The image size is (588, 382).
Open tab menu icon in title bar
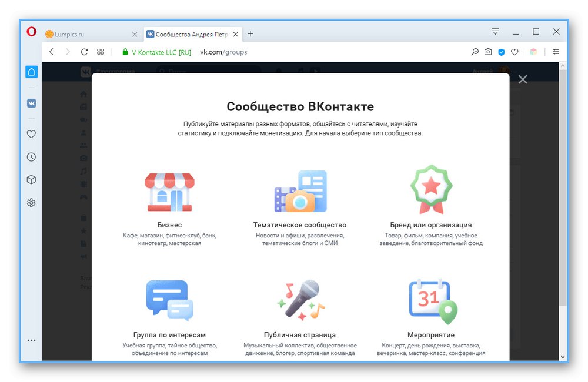[x=495, y=32]
